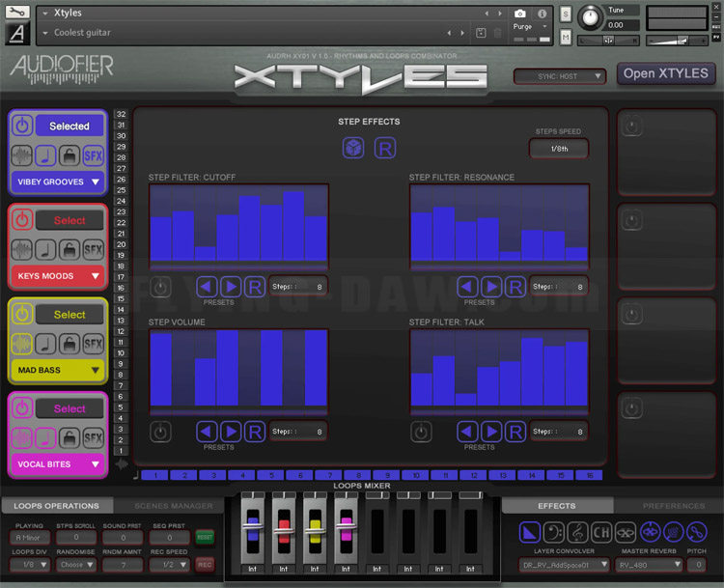Click the last circular effects icon
The width and height of the screenshot is (724, 588).
(x=697, y=532)
